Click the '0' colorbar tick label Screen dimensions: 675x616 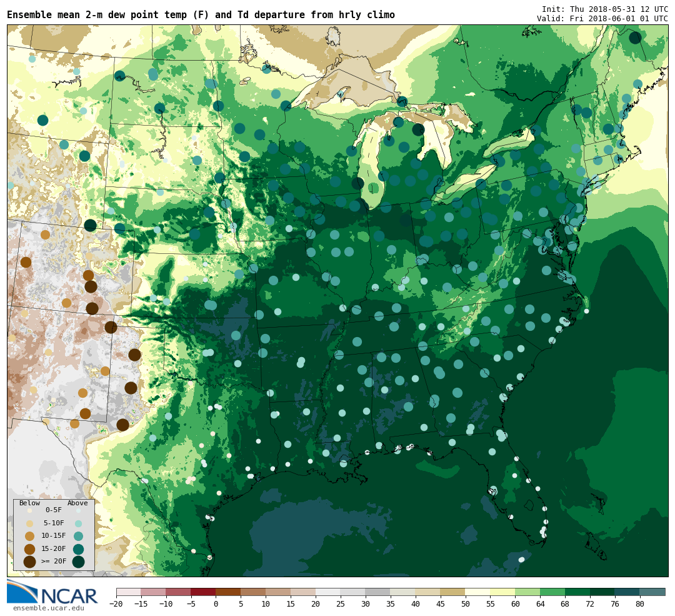point(216,604)
